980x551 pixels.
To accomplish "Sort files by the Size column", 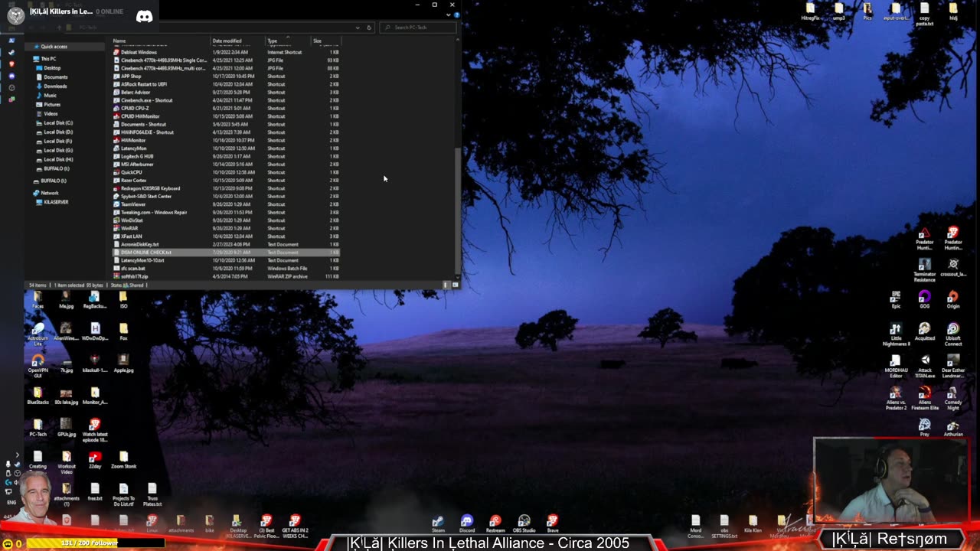I will [325, 41].
